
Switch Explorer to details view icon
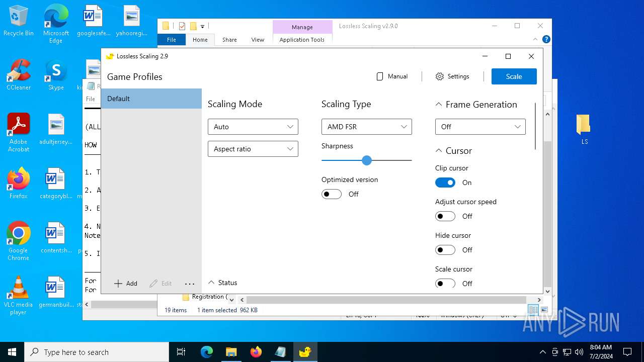[x=533, y=310]
